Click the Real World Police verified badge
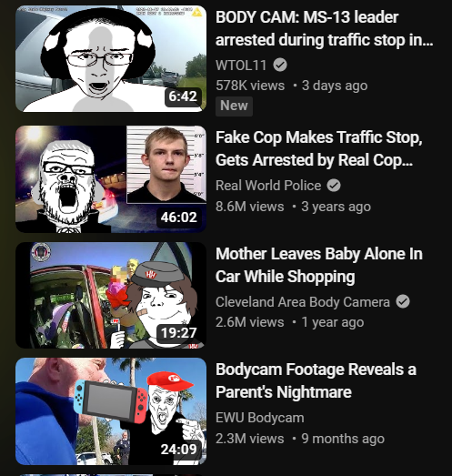This screenshot has height=476, width=452. pyautogui.click(x=334, y=185)
